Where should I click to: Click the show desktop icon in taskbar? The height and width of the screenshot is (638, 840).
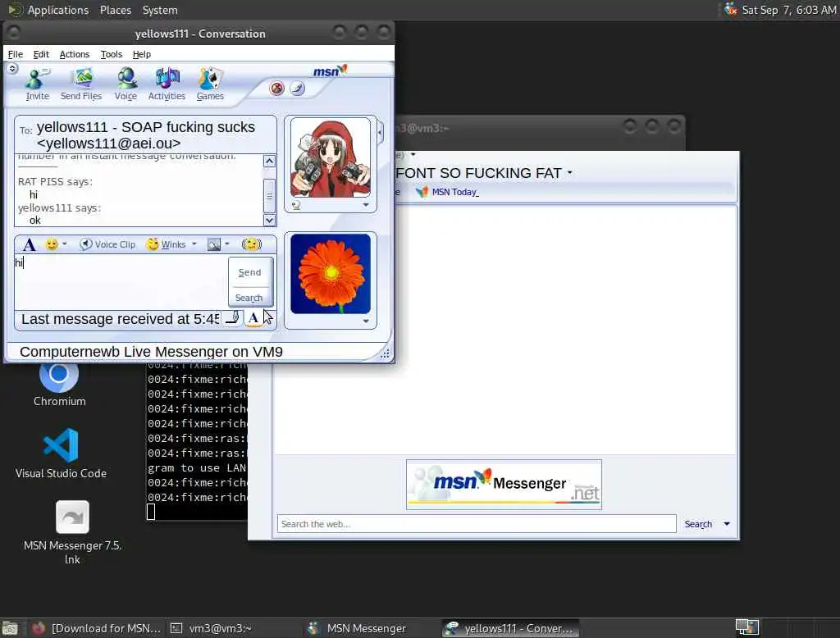(x=10, y=628)
